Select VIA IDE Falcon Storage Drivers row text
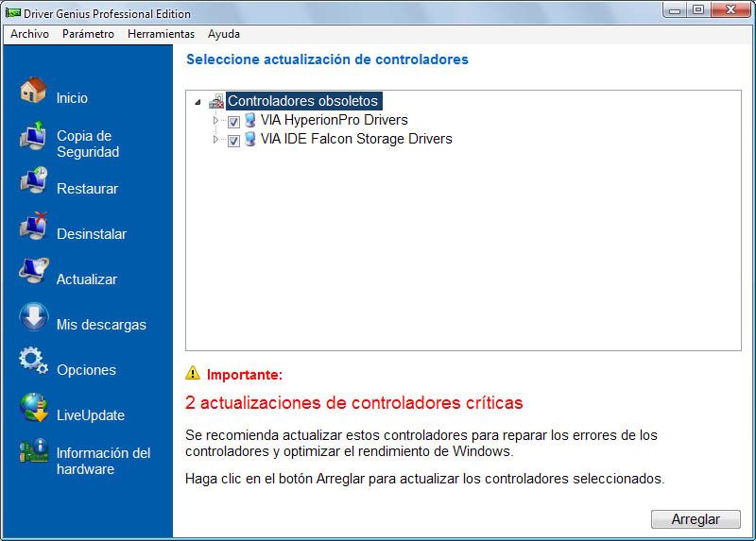 click(356, 139)
